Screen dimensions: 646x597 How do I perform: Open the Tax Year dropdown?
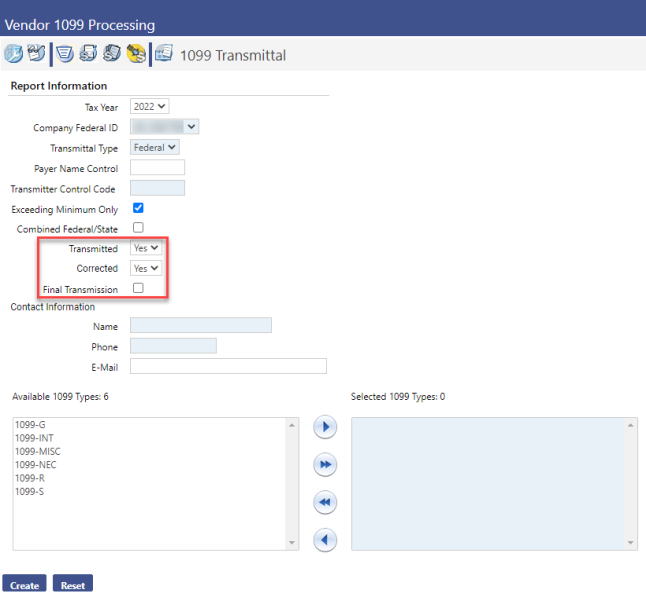pyautogui.click(x=150, y=107)
